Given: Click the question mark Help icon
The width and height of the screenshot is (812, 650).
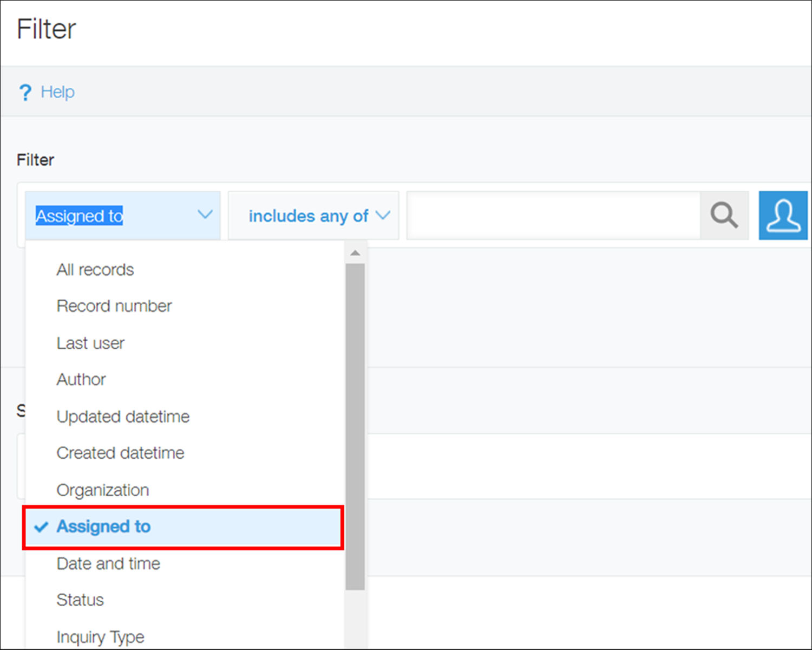Looking at the screenshot, I should pyautogui.click(x=25, y=92).
